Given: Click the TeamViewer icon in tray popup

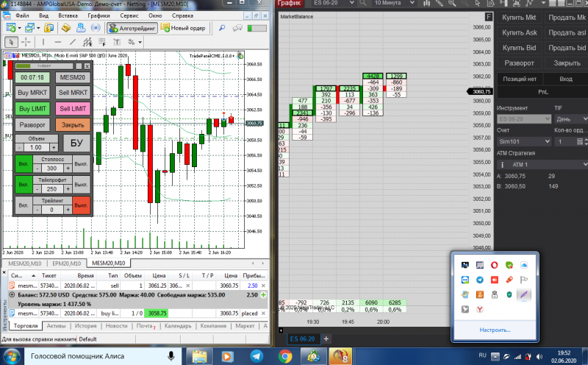Looking at the screenshot, I should tap(465, 280).
